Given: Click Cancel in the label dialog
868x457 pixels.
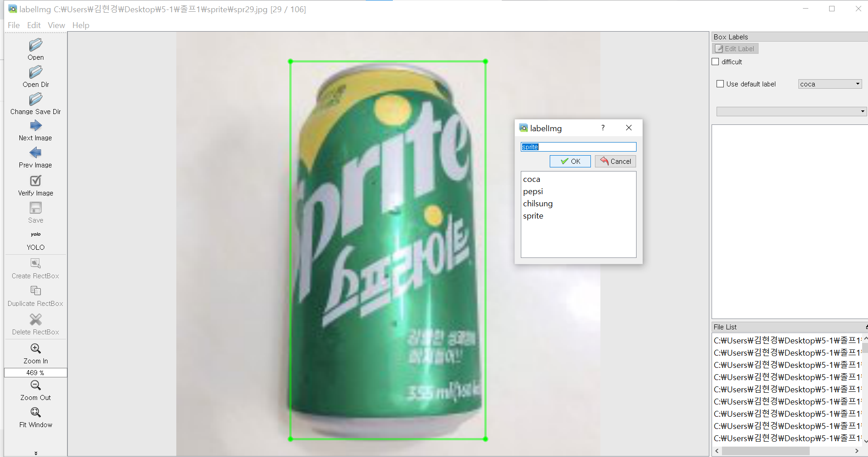Looking at the screenshot, I should [x=615, y=161].
